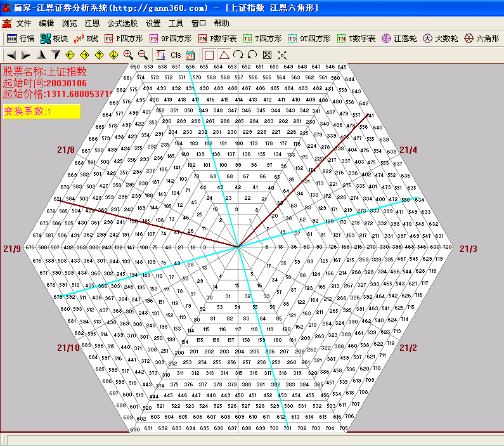This screenshot has height=446, width=504.
Task: Open the 文件 file menu
Action: [23, 23]
